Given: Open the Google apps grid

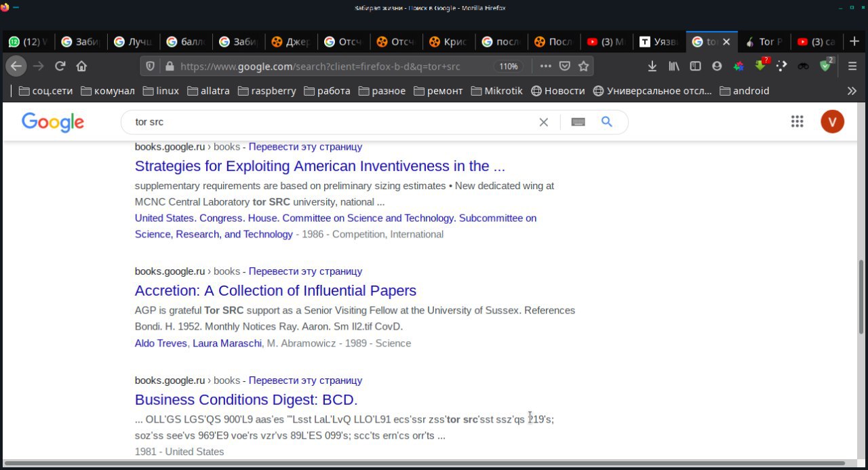Looking at the screenshot, I should point(797,121).
